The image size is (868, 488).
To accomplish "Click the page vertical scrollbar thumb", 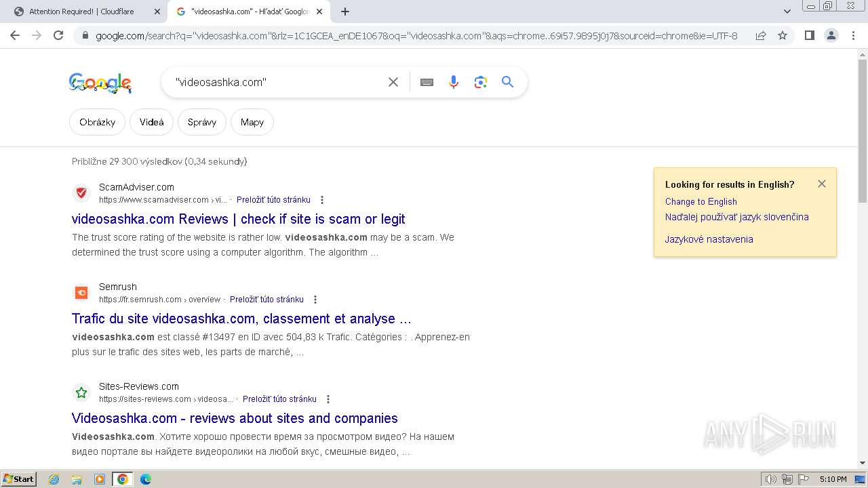I will (x=863, y=130).
